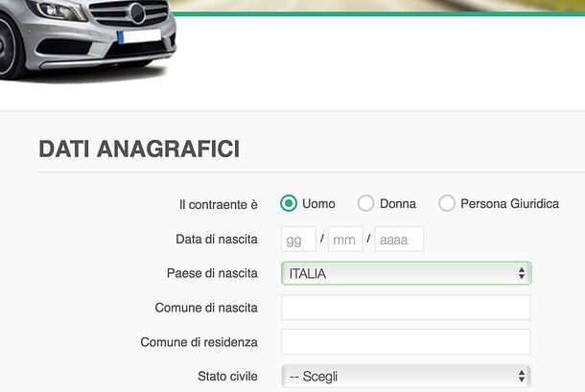Expand the Stato civile dropdown

(x=406, y=376)
